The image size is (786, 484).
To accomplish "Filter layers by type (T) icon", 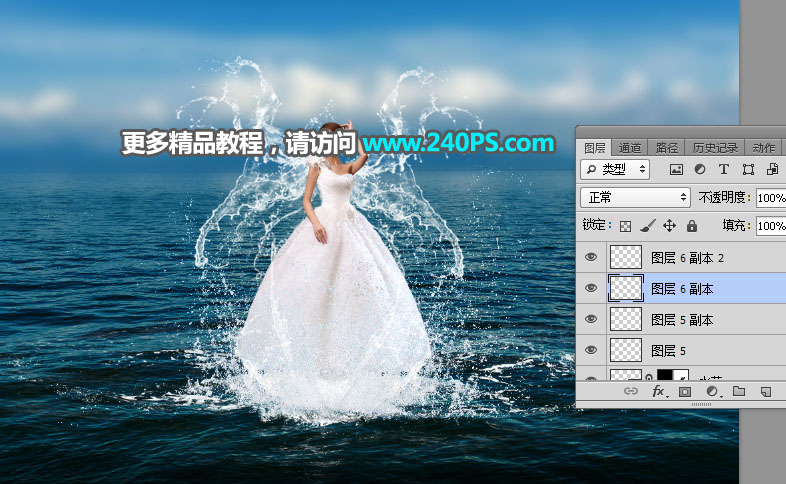I will [723, 169].
